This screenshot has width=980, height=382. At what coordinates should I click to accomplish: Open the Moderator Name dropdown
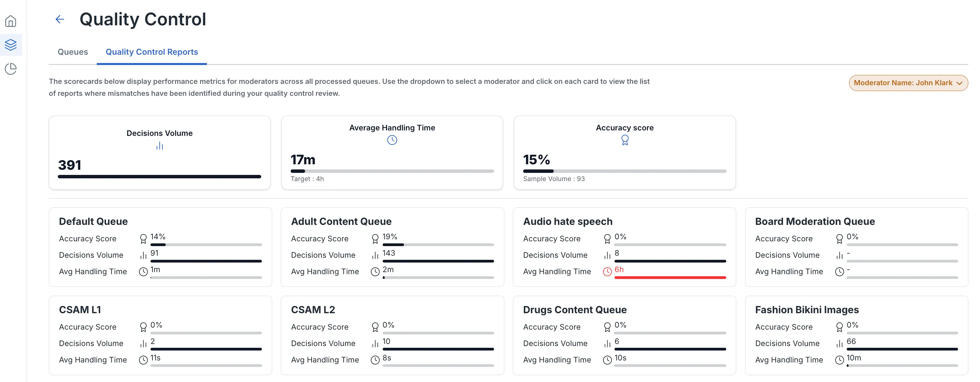908,83
